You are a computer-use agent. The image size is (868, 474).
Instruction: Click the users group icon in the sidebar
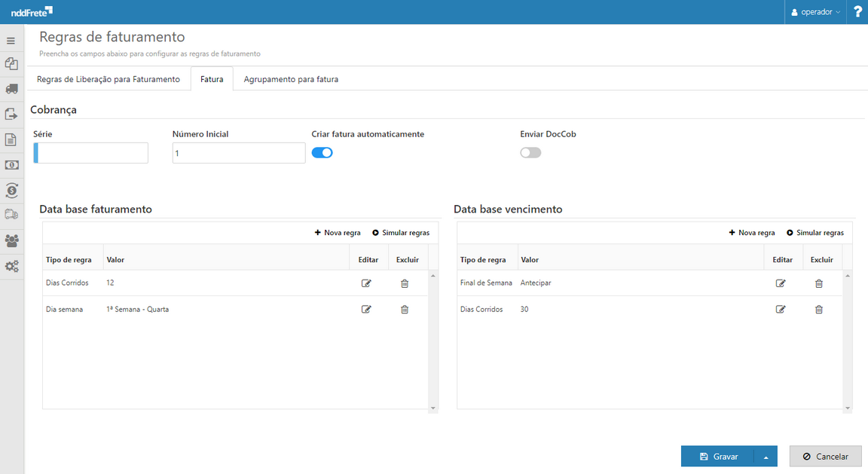click(11, 241)
